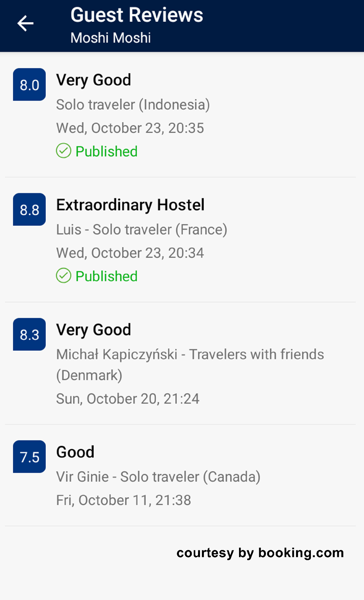Image resolution: width=364 pixels, height=600 pixels.
Task: Click the Indonesia review's published checkmark icon
Action: pos(64,151)
